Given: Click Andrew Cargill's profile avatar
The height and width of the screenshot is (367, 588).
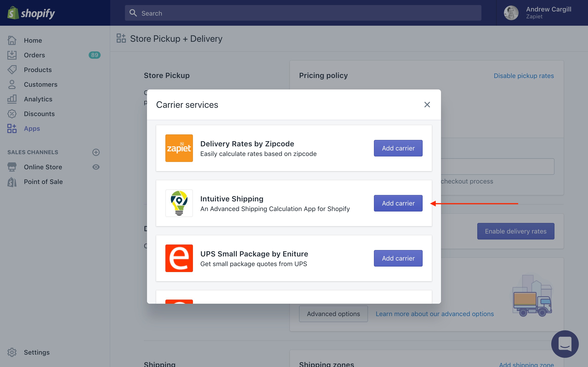Looking at the screenshot, I should pyautogui.click(x=511, y=13).
